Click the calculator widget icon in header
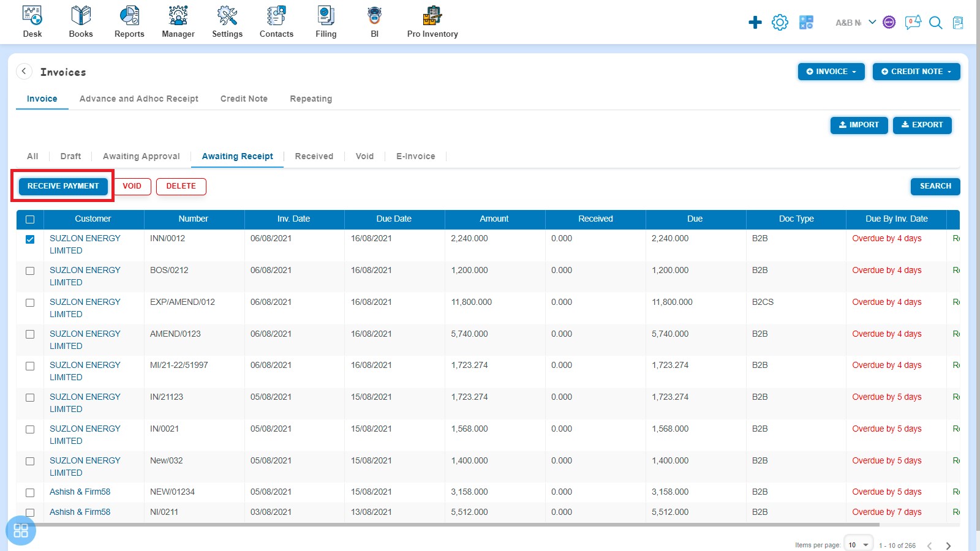Viewport: 980px width, 551px height. (806, 23)
